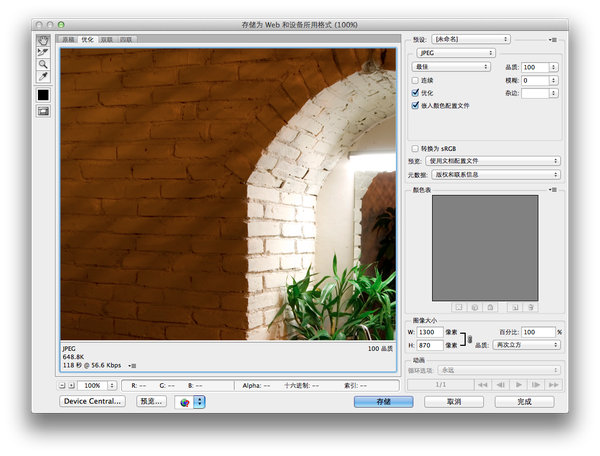Image resolution: width=600 pixels, height=456 pixels.
Task: Click the browser preview icon
Action: pyautogui.click(x=185, y=401)
